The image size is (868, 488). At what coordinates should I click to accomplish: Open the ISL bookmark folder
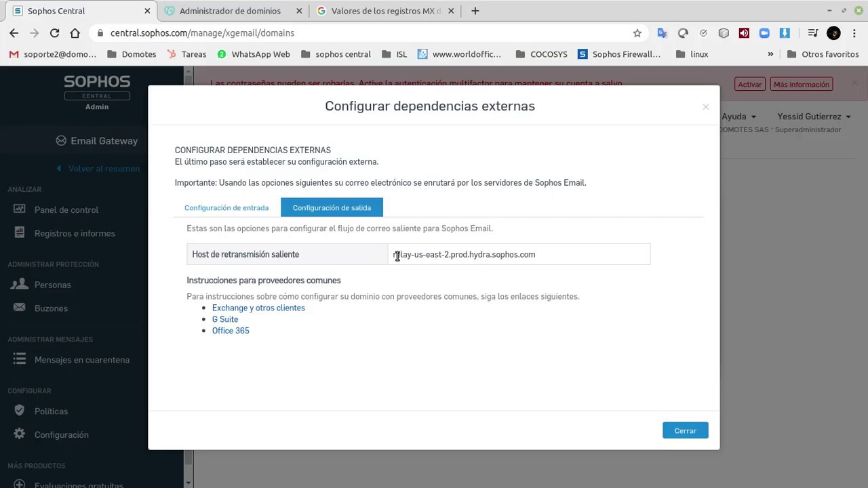click(394, 54)
